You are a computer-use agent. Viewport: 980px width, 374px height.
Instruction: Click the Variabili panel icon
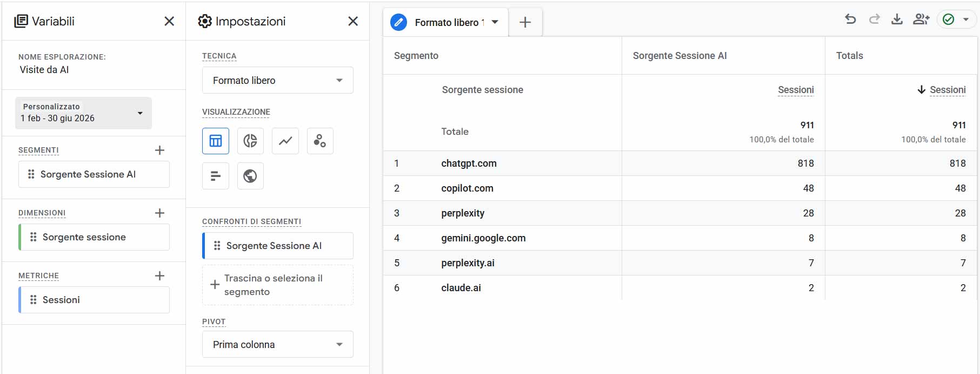(x=21, y=21)
